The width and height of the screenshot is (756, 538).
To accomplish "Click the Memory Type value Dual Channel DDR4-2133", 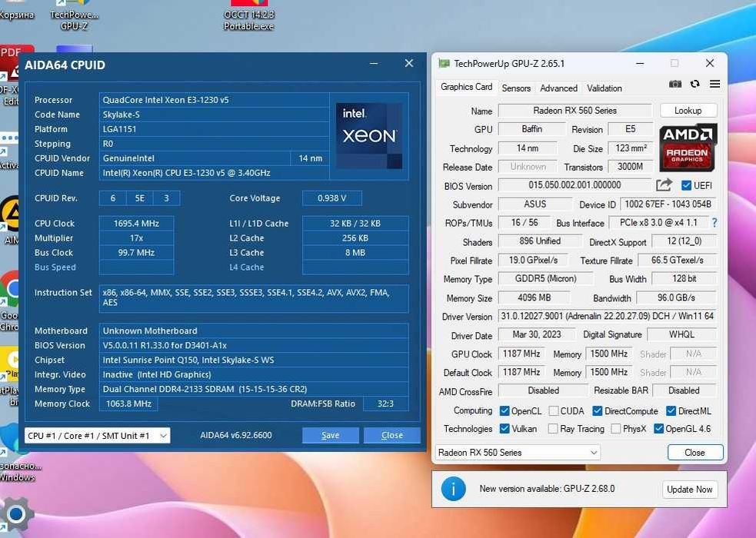I will [x=254, y=389].
